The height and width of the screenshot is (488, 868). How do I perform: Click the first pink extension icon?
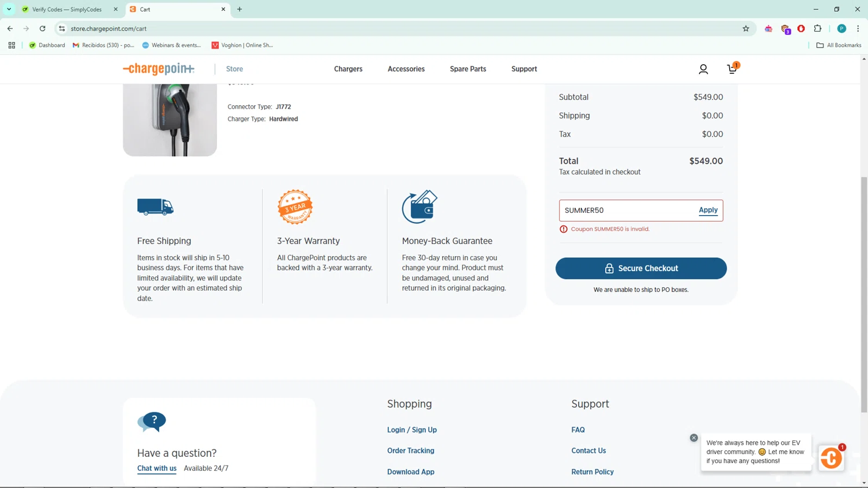[768, 28]
